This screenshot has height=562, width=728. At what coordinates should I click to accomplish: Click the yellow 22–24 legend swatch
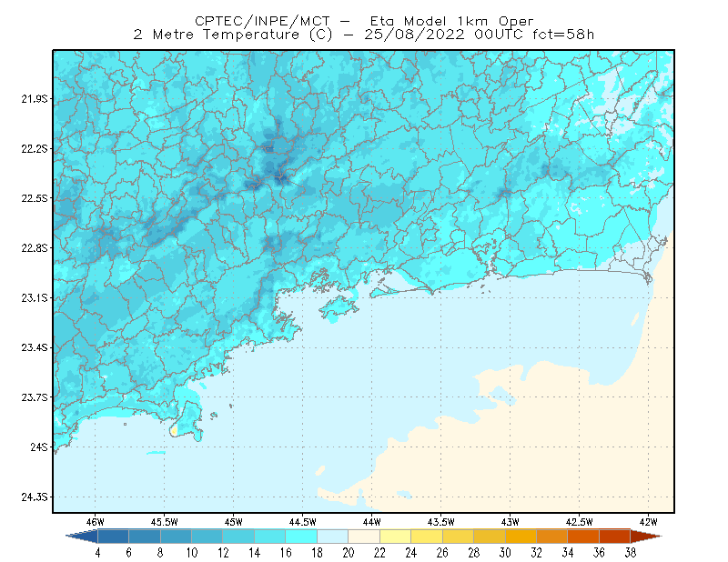[396, 537]
